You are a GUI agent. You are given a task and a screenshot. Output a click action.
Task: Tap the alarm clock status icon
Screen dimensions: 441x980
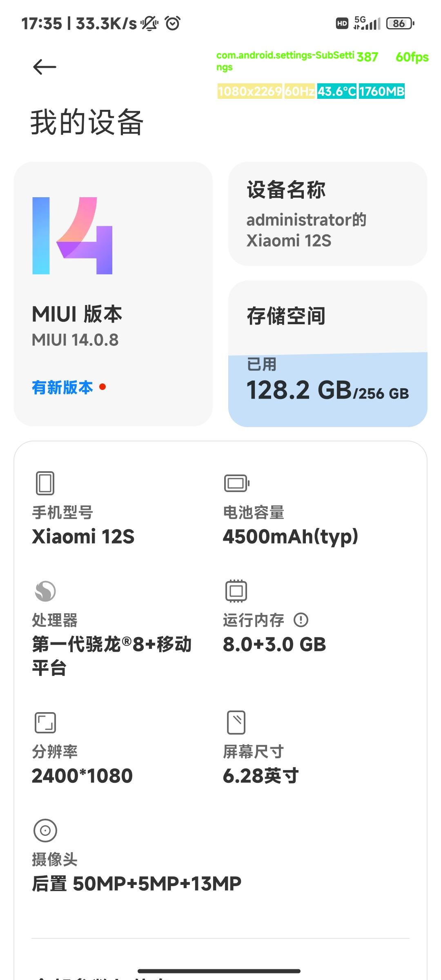172,23
